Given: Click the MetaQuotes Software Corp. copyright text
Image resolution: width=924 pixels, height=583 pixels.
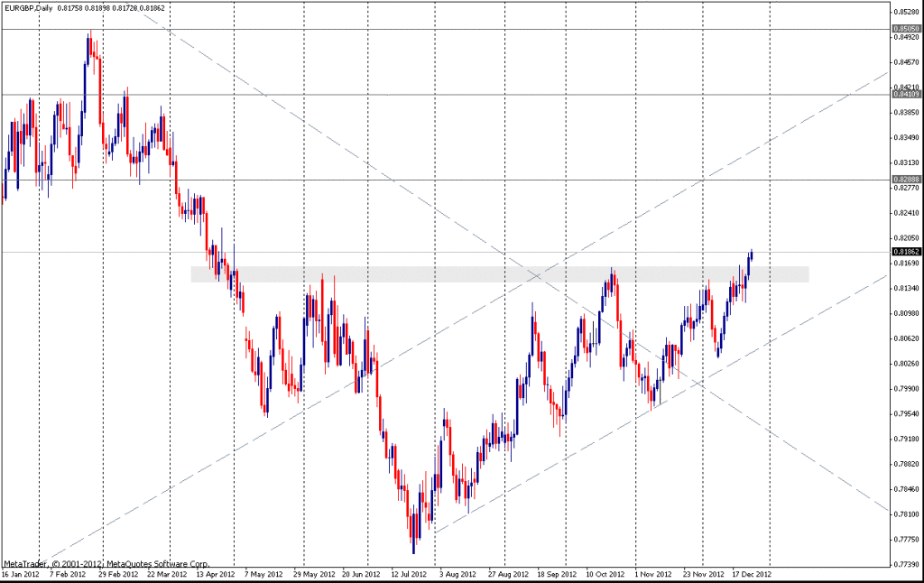Looking at the screenshot, I should click(106, 564).
